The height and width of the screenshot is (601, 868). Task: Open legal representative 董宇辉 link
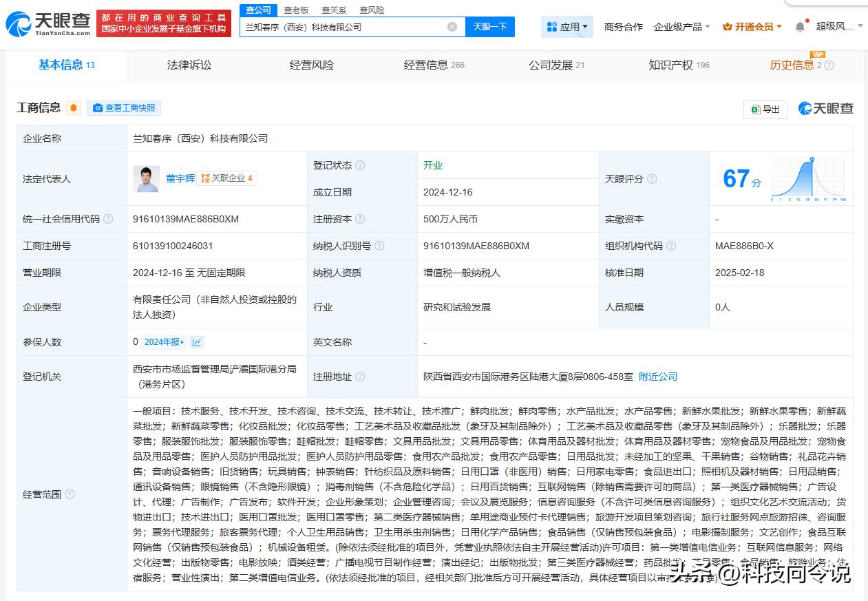coord(180,178)
